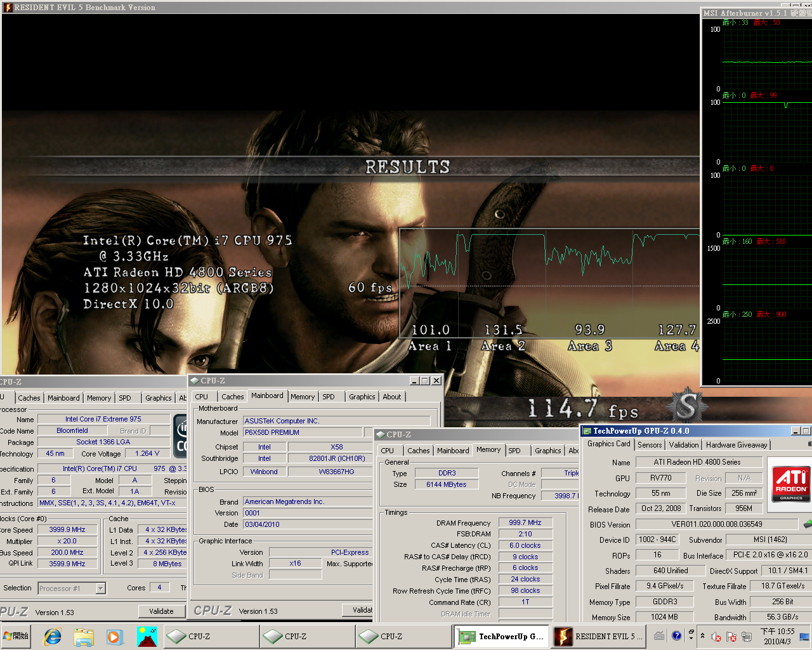The width and height of the screenshot is (812, 650).
Task: Click Area 1 result 101.0
Action: click(431, 330)
